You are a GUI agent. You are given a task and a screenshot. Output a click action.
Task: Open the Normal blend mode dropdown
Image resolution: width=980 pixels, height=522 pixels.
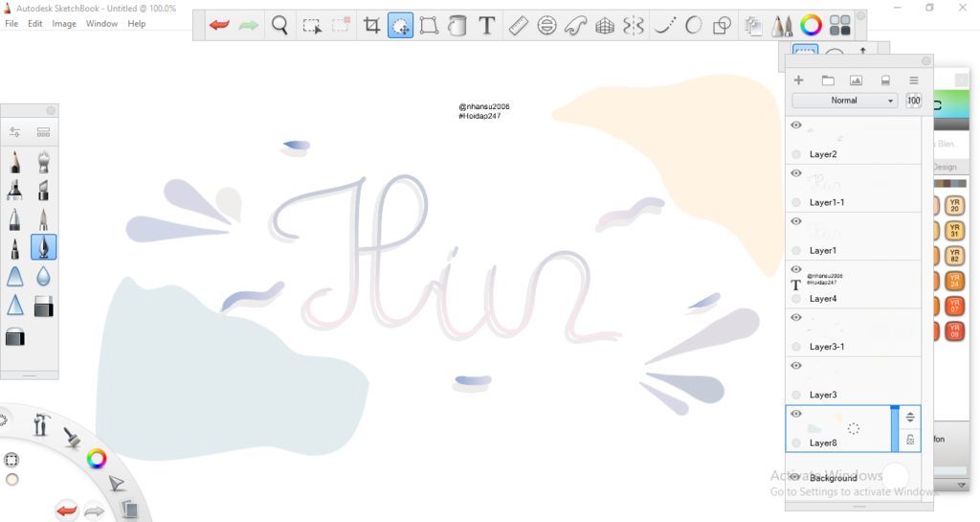click(844, 100)
